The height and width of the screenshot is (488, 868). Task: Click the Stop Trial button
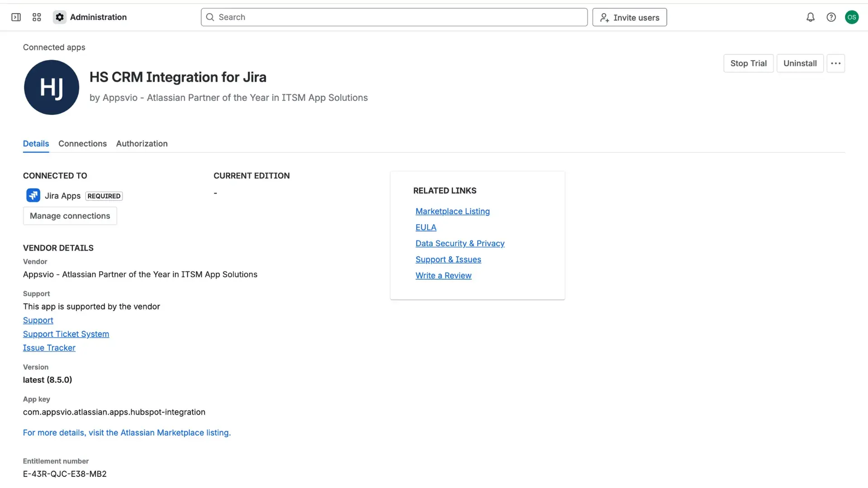(748, 63)
